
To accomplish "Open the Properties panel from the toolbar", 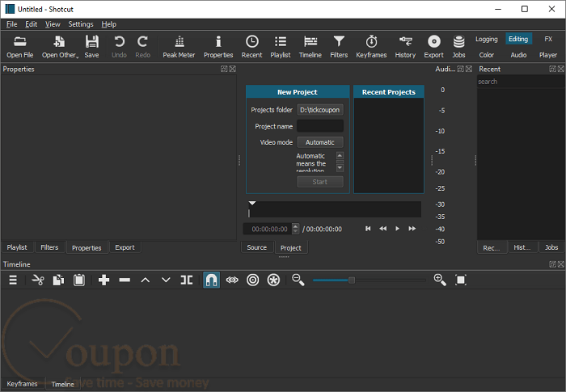I will (x=218, y=47).
